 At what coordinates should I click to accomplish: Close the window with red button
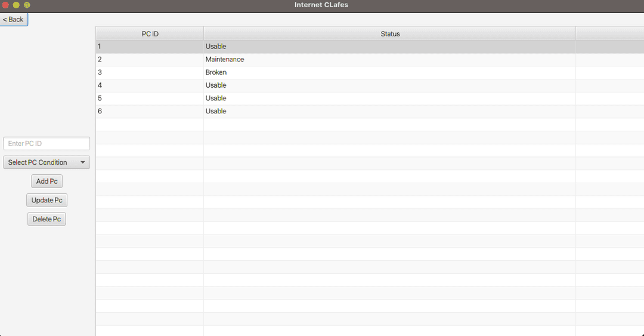coord(5,5)
